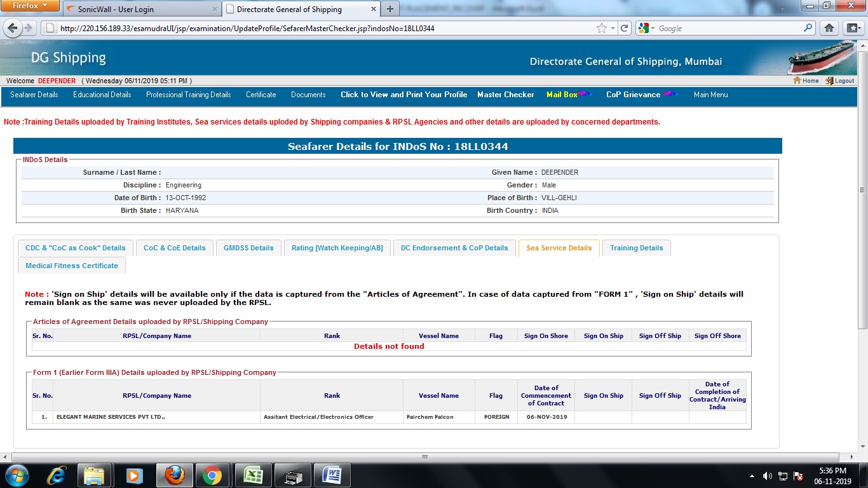Reload the page with the refresh icon
Image resolution: width=868 pixels, height=488 pixels.
(x=625, y=29)
